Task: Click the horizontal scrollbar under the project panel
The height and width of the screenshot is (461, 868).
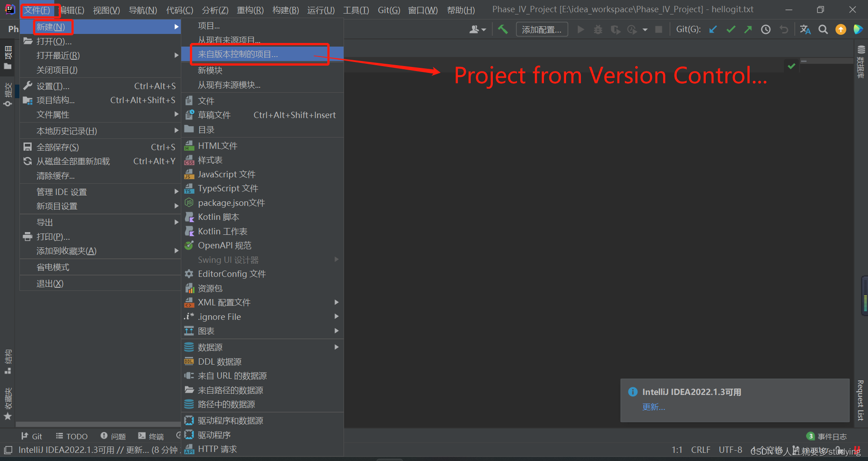Action: 98,424
